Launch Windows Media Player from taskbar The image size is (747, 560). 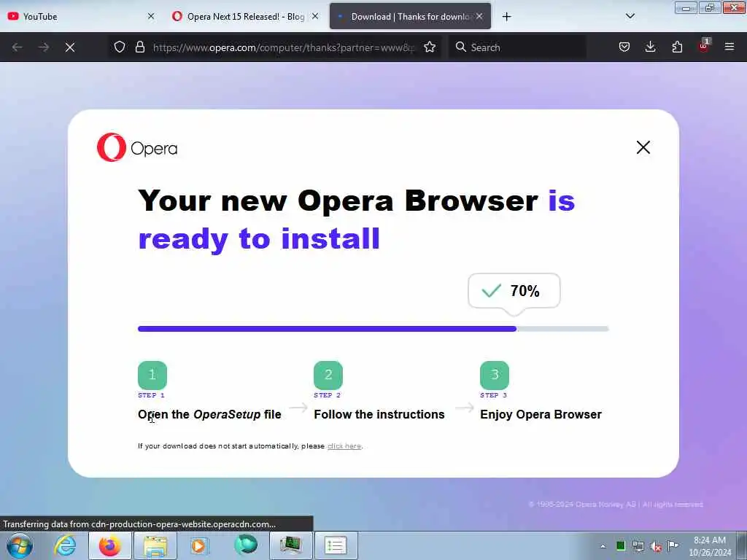click(200, 545)
